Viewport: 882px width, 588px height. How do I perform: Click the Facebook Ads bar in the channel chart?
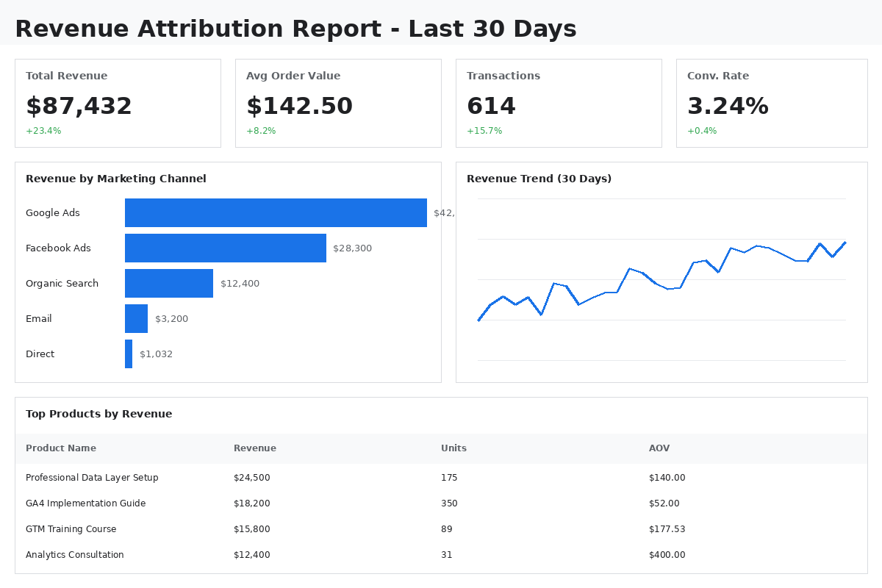coord(225,248)
